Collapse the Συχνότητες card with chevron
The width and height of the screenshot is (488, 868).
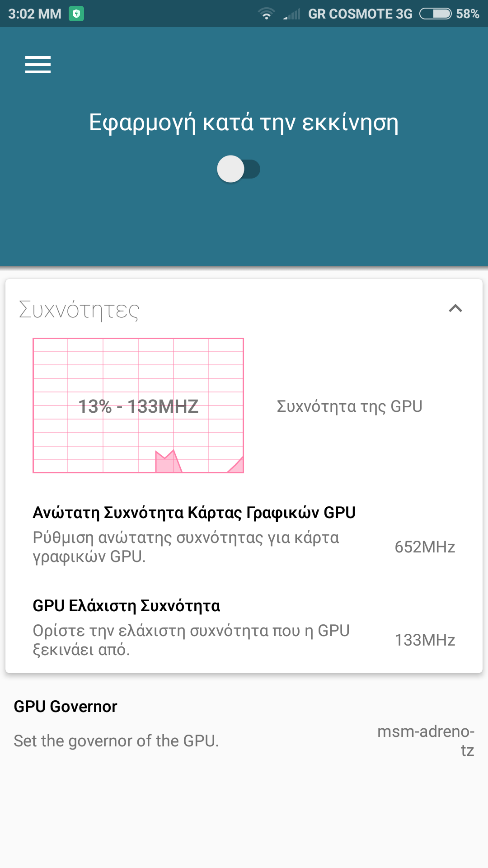point(455,308)
